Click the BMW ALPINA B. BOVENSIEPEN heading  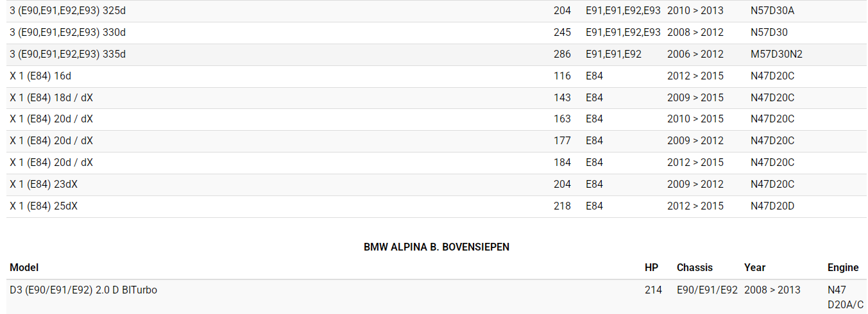(x=436, y=247)
